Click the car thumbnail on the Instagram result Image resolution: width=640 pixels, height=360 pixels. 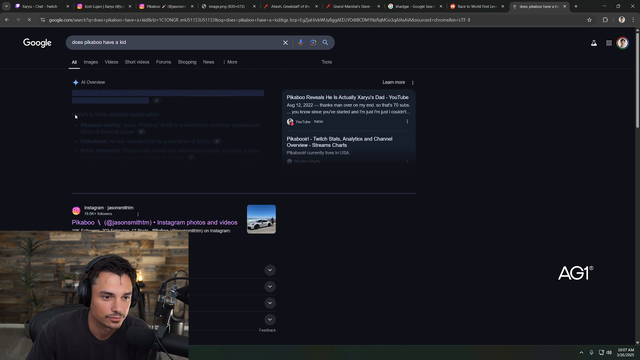coord(261,220)
